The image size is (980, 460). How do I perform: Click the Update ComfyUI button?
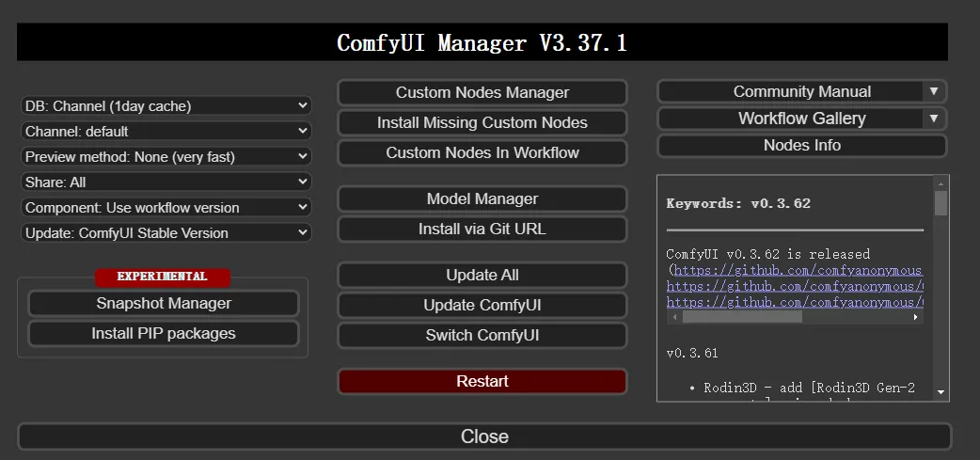[x=482, y=306]
